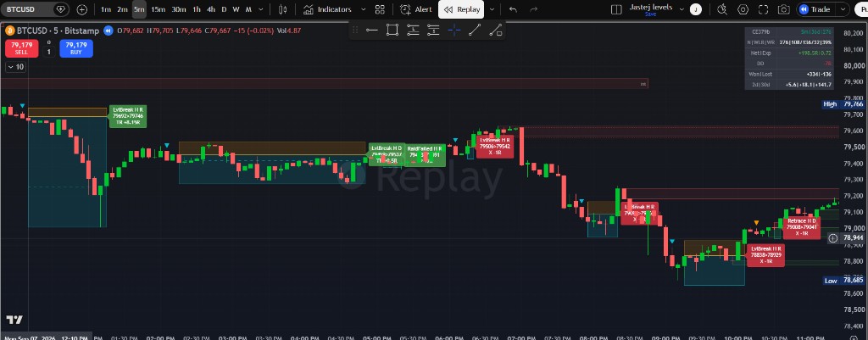This screenshot has height=340, width=868.
Task: Switch to the 30m timeframe
Action: click(179, 9)
